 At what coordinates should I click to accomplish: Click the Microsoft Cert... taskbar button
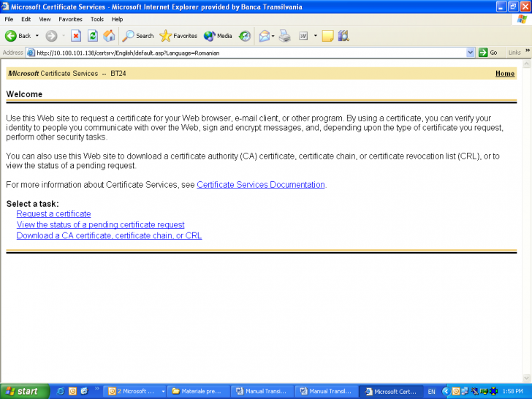click(x=391, y=391)
